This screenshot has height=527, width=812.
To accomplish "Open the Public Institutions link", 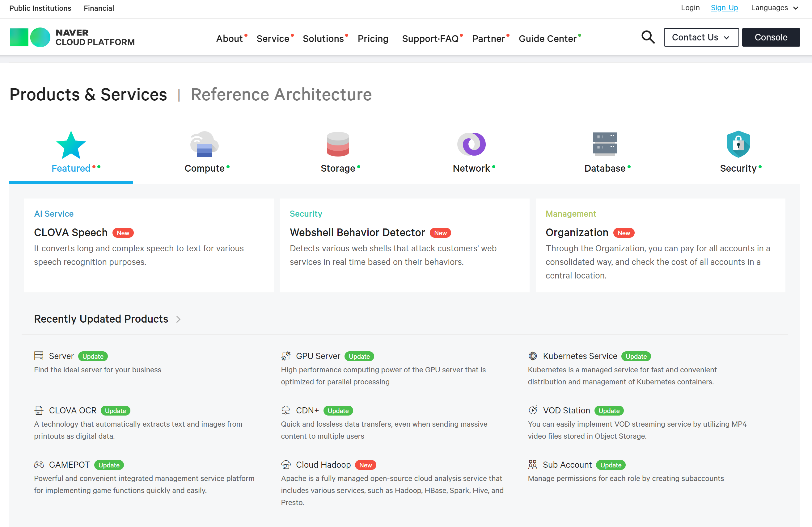I will coord(40,8).
